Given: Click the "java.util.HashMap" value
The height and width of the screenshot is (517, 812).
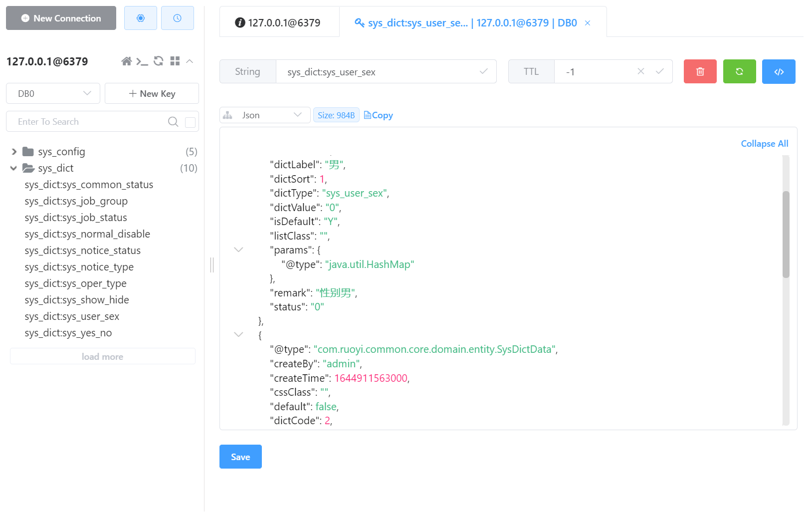Looking at the screenshot, I should 370,264.
